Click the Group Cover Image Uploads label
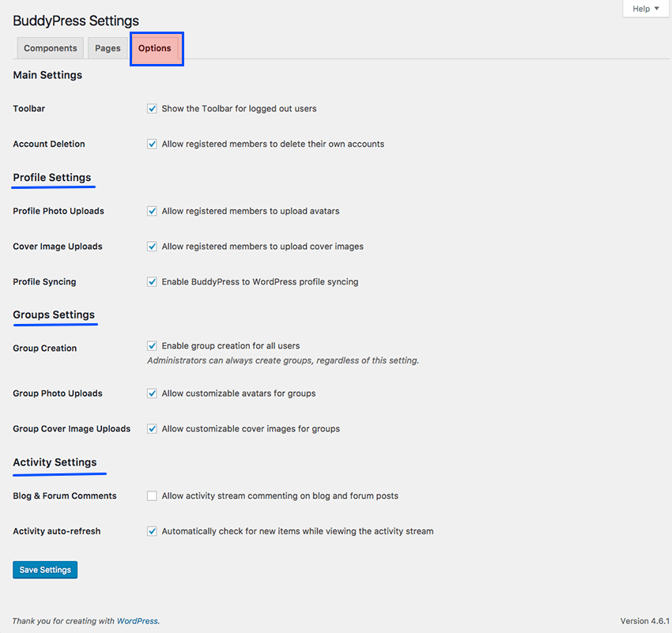672x633 pixels. [72, 428]
